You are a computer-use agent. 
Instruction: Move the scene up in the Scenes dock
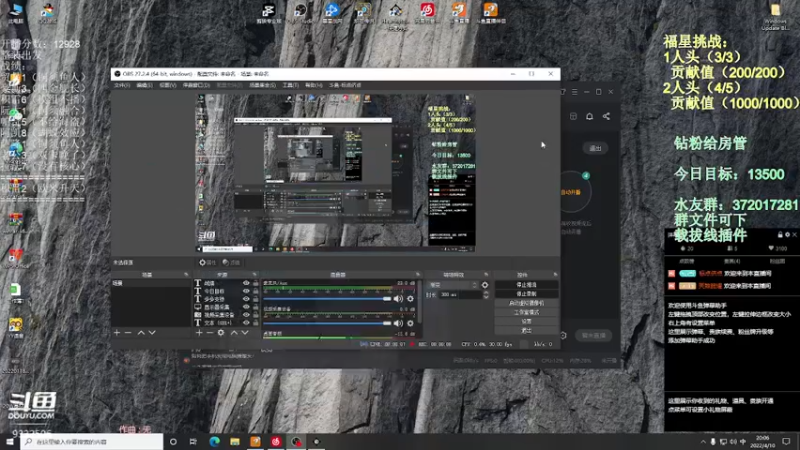141,333
